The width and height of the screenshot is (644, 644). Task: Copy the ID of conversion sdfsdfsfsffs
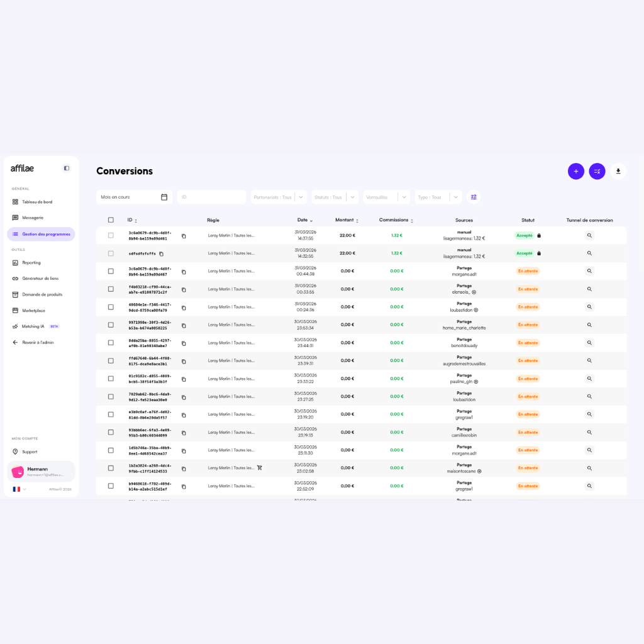click(x=161, y=253)
